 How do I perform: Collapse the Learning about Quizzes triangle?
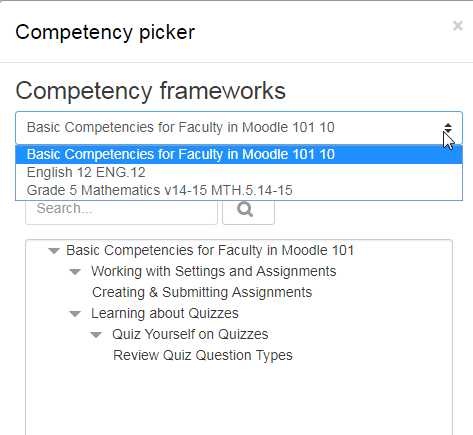[75, 314]
